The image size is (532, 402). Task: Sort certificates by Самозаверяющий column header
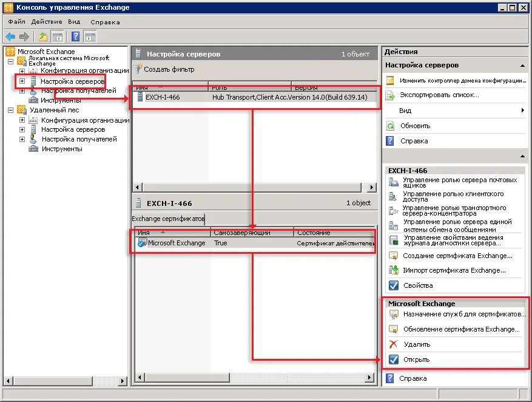(x=251, y=233)
